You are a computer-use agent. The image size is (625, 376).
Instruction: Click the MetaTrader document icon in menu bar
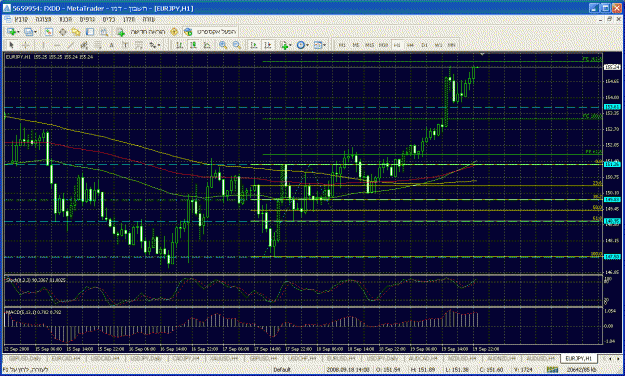point(7,19)
